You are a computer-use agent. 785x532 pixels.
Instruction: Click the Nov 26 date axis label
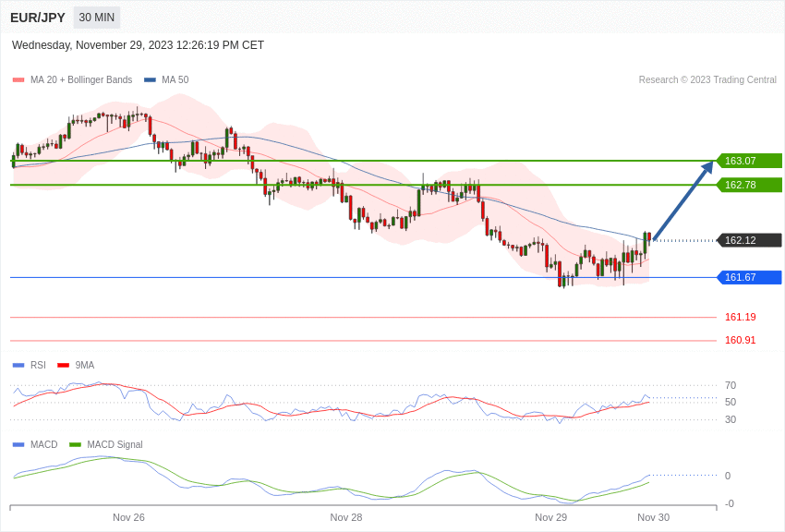tap(128, 517)
